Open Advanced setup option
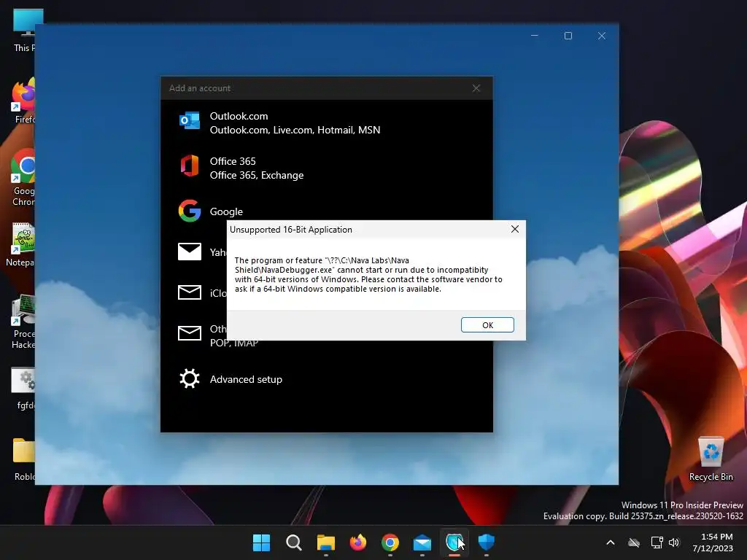 (327, 379)
